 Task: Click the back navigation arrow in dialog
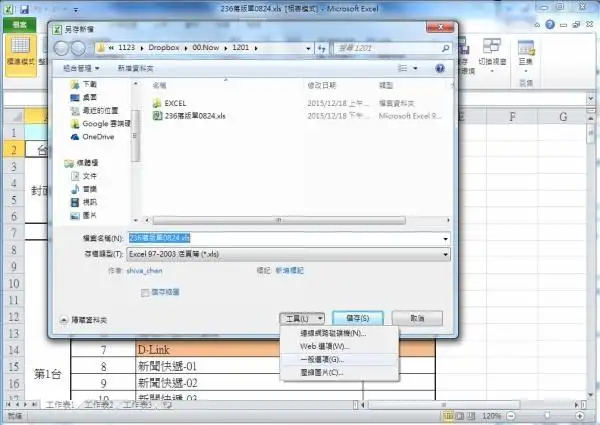coord(64,47)
